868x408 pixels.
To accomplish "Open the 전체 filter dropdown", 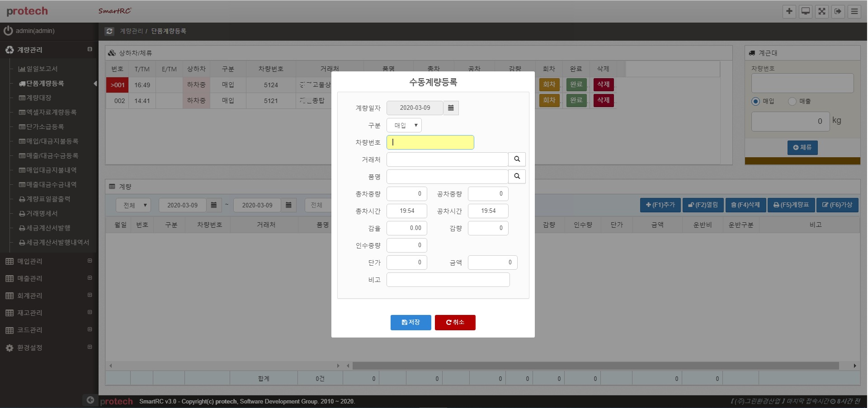I will (133, 205).
